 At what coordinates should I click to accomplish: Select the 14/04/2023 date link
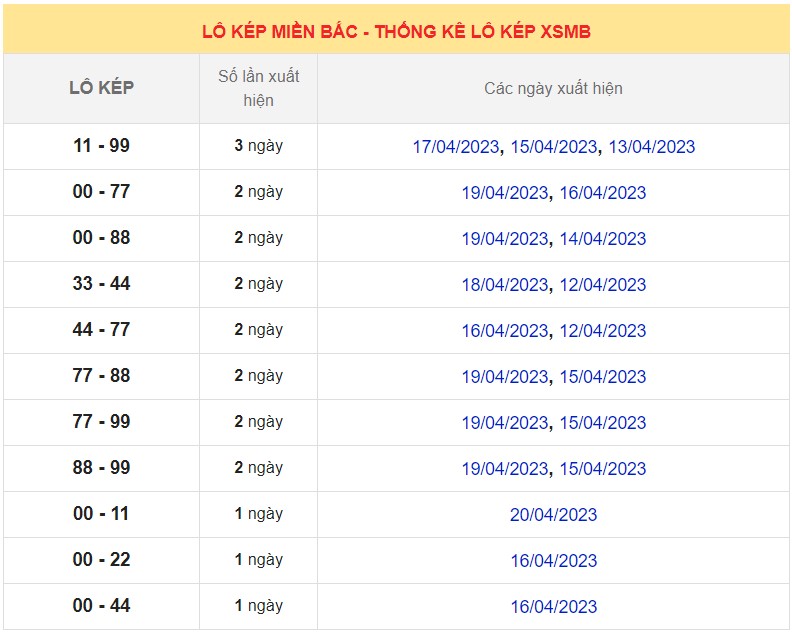tap(602, 239)
